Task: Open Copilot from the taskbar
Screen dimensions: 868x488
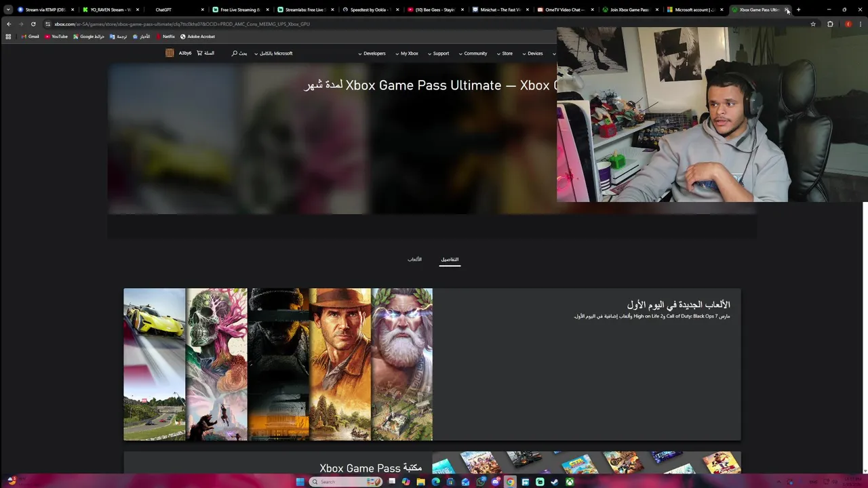Action: (406, 482)
